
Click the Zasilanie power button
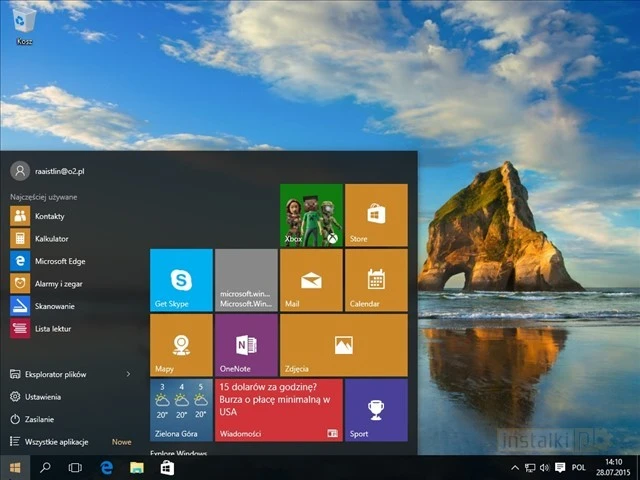(x=40, y=419)
